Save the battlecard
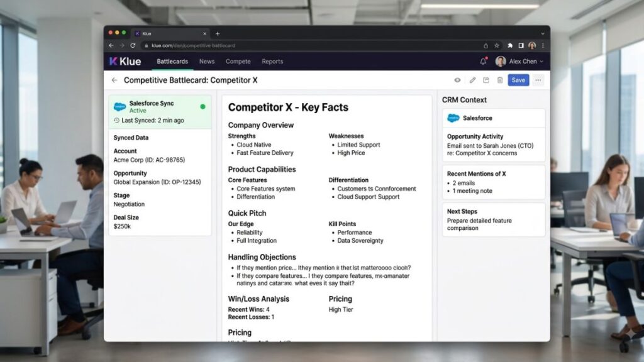Viewport: 644px width, 362px height. point(518,80)
